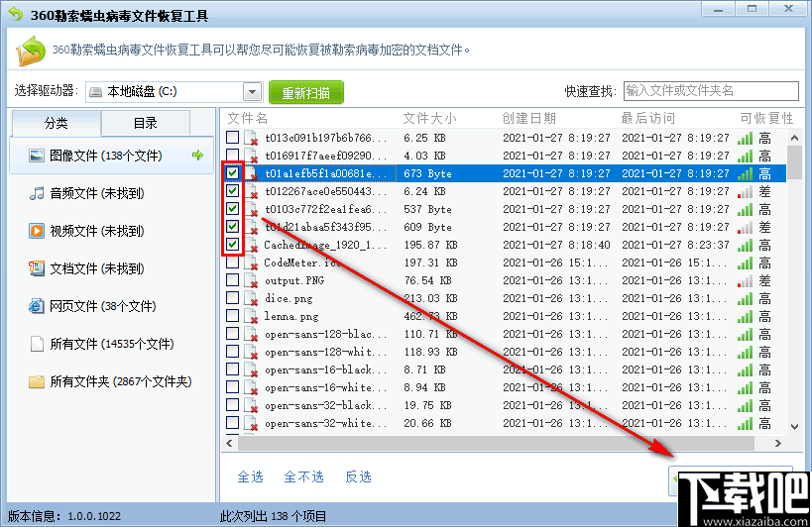The height and width of the screenshot is (527, 812).
Task: Focus the 快速查找 search field
Action: point(711,91)
